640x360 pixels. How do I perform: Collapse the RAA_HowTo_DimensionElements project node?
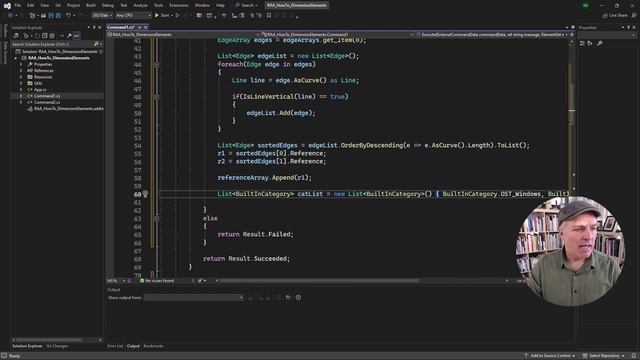pyautogui.click(x=16, y=58)
